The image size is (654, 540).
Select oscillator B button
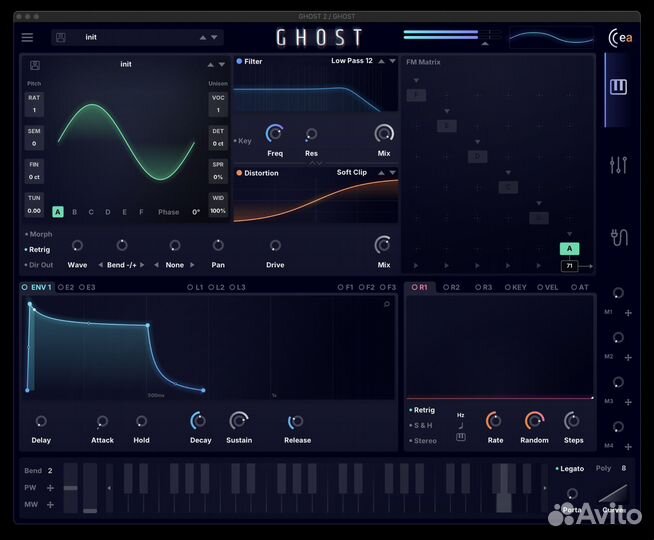[74, 212]
